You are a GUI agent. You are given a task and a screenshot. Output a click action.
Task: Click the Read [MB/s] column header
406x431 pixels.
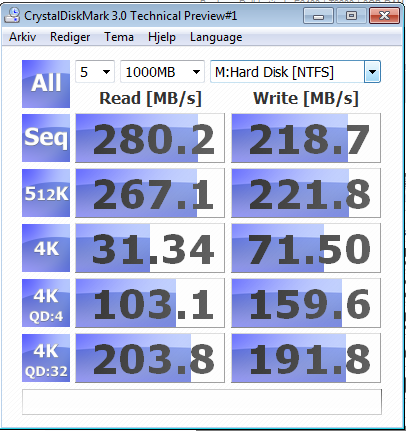150,98
